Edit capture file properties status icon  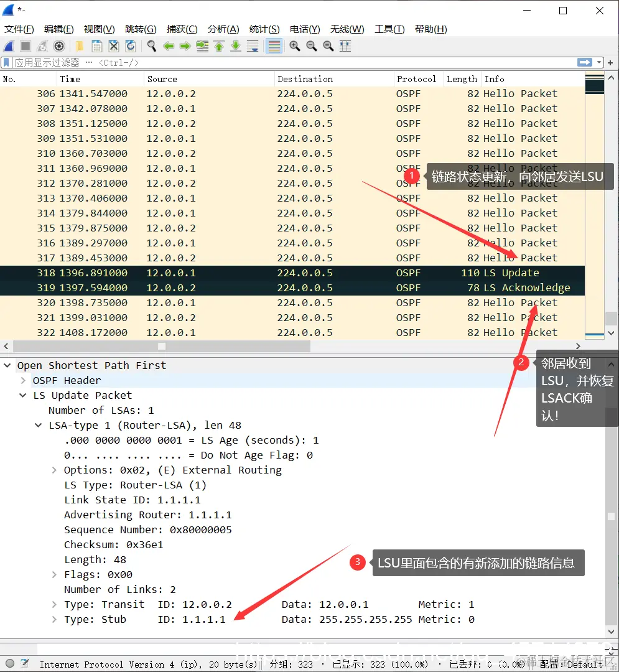pos(25,664)
